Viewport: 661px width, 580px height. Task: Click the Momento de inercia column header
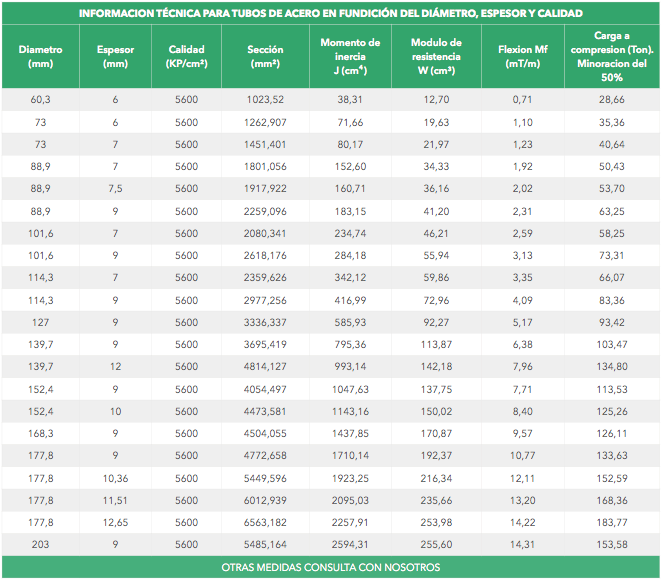(x=350, y=56)
